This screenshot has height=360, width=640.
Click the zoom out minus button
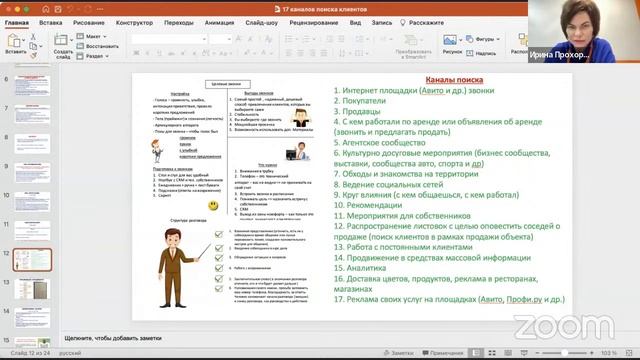click(x=537, y=353)
